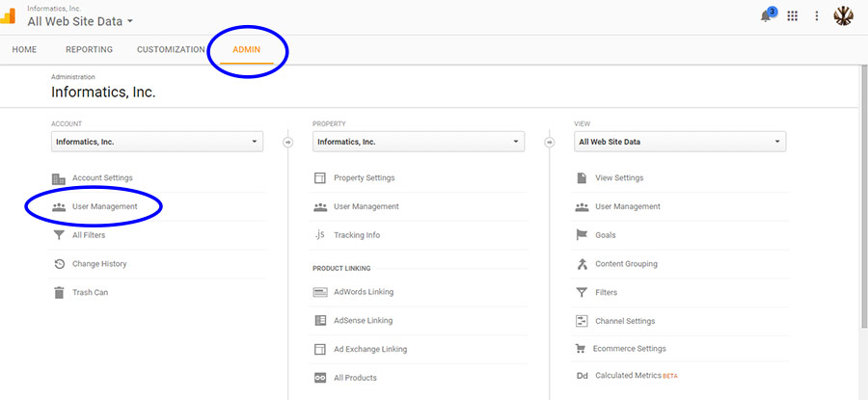This screenshot has height=400, width=868.
Task: Open Goals under View
Action: point(605,235)
